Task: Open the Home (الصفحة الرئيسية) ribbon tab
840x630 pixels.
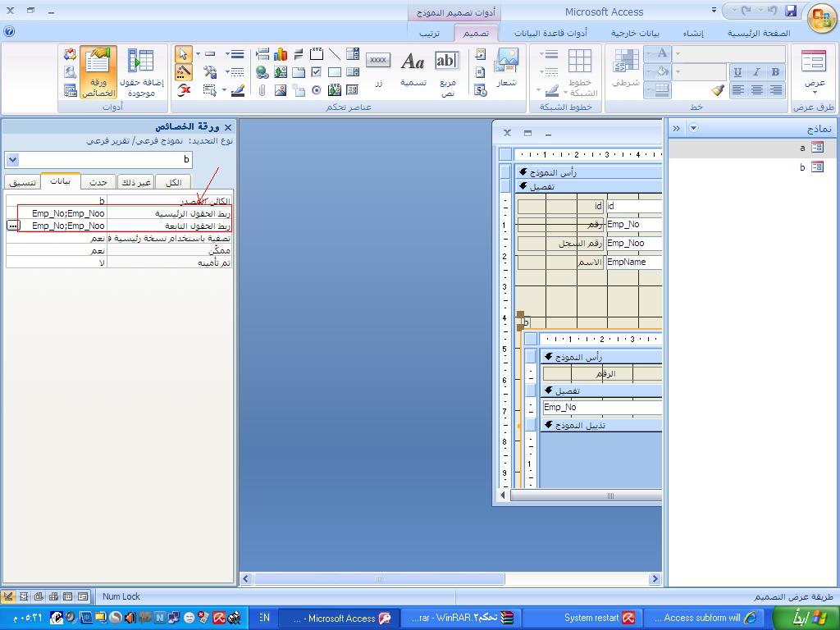Action: (759, 33)
